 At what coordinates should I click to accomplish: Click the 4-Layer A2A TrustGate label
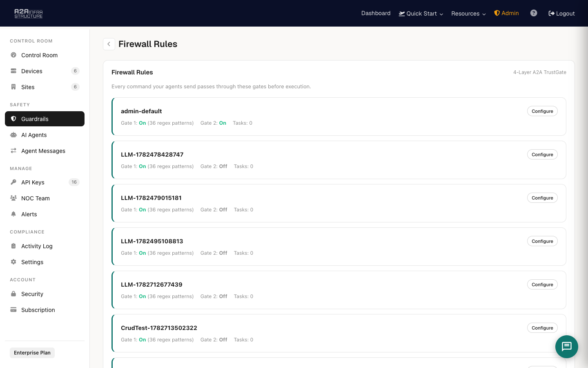tap(540, 72)
